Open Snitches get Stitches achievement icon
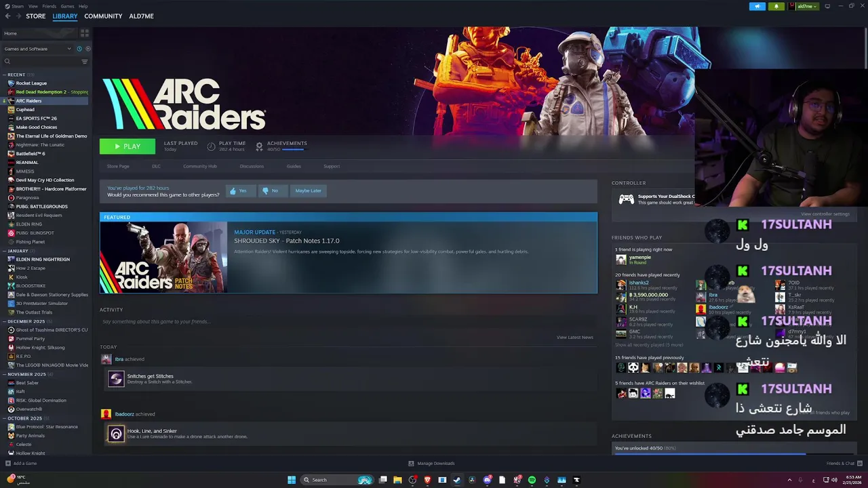 click(x=116, y=379)
